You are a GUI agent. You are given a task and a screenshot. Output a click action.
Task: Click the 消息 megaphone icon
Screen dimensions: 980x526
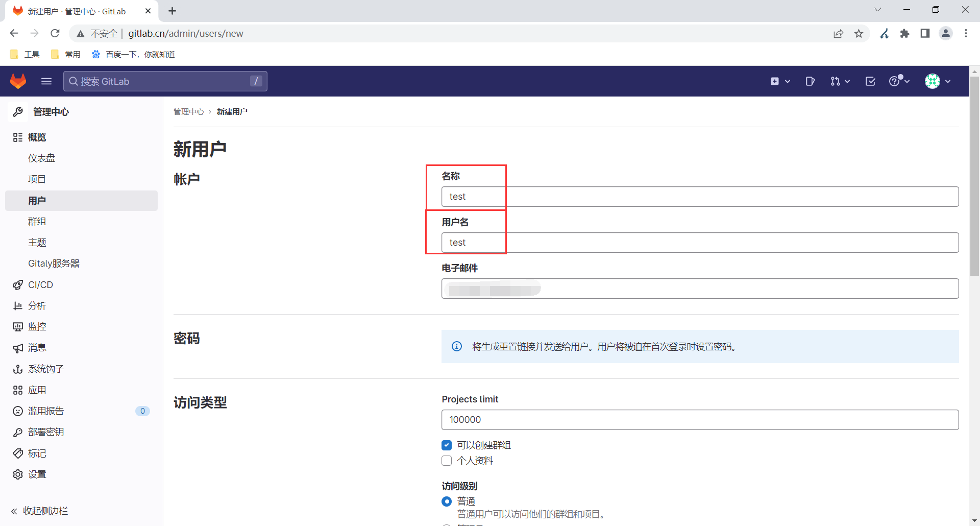coord(18,348)
